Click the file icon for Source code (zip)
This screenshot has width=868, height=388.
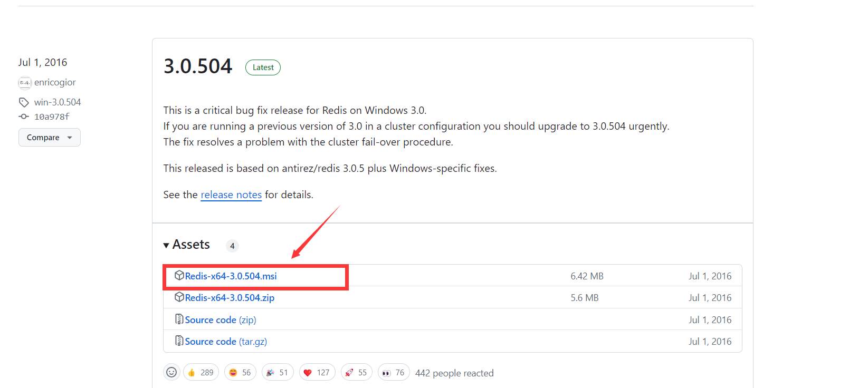tap(179, 319)
